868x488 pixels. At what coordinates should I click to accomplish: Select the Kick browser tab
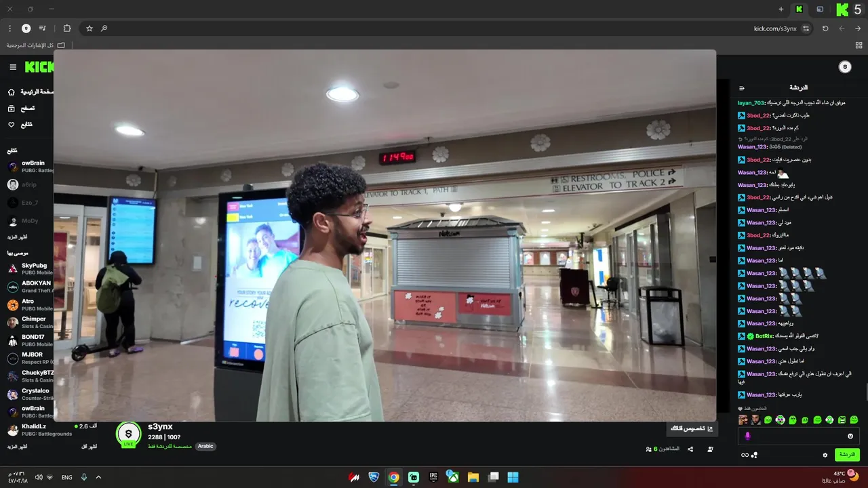[x=800, y=9]
